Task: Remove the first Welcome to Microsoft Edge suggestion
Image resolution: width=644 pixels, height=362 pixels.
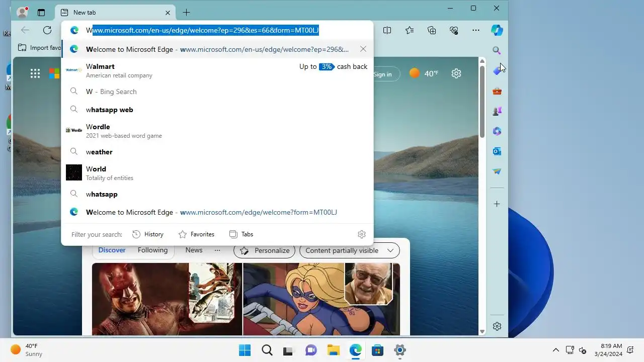Action: [x=363, y=49]
